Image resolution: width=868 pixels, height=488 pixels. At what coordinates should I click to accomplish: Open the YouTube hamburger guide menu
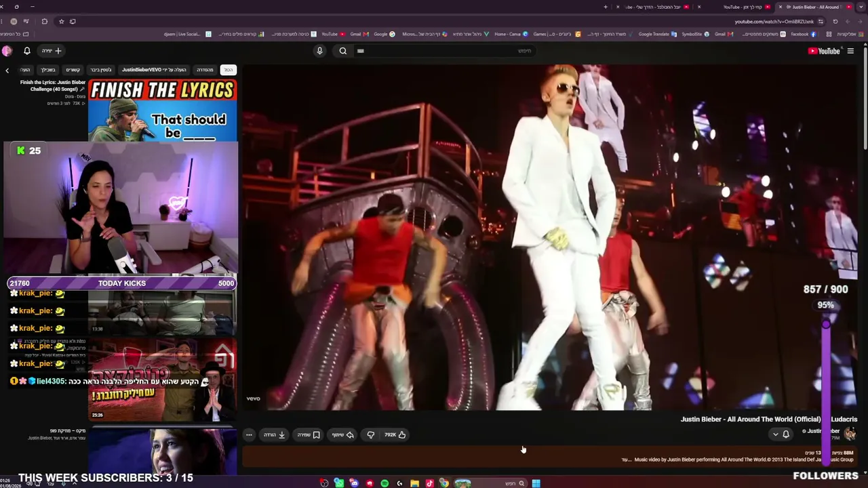coord(850,51)
